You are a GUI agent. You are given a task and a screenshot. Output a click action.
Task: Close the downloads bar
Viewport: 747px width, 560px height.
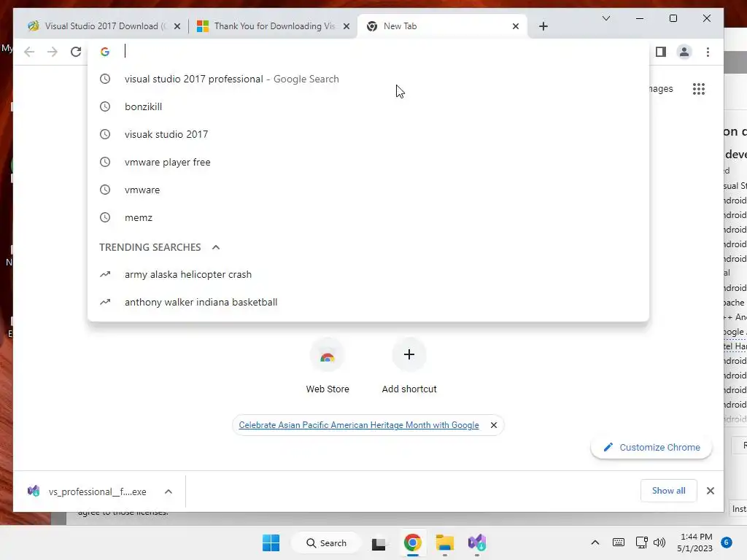(x=710, y=491)
